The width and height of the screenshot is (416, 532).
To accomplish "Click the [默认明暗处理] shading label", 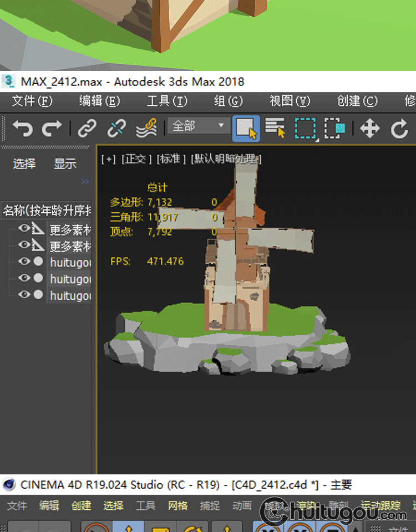I will coord(226,159).
